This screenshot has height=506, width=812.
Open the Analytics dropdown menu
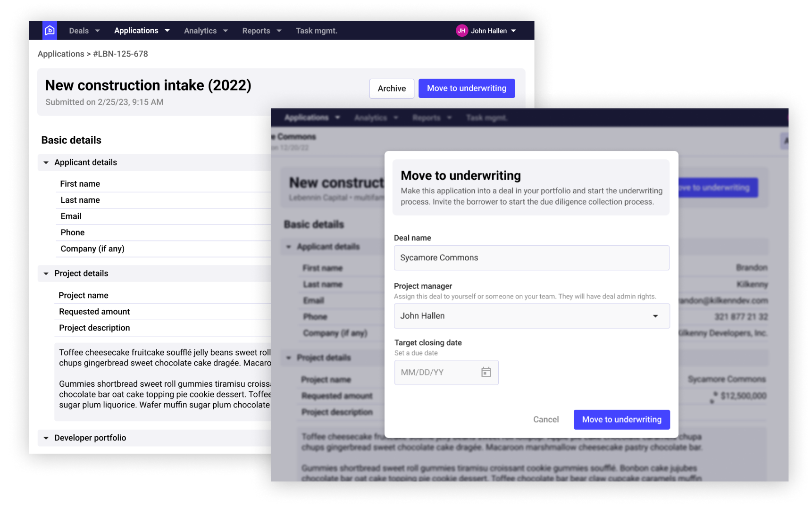tap(205, 30)
